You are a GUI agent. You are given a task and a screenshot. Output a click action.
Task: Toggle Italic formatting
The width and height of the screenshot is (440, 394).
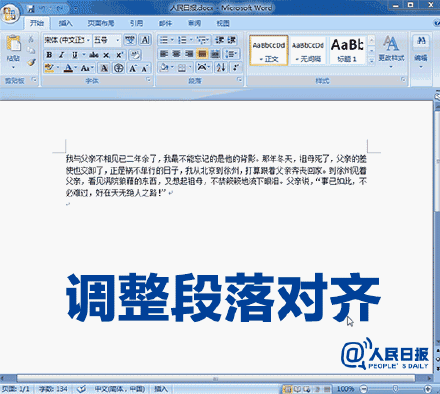61,55
